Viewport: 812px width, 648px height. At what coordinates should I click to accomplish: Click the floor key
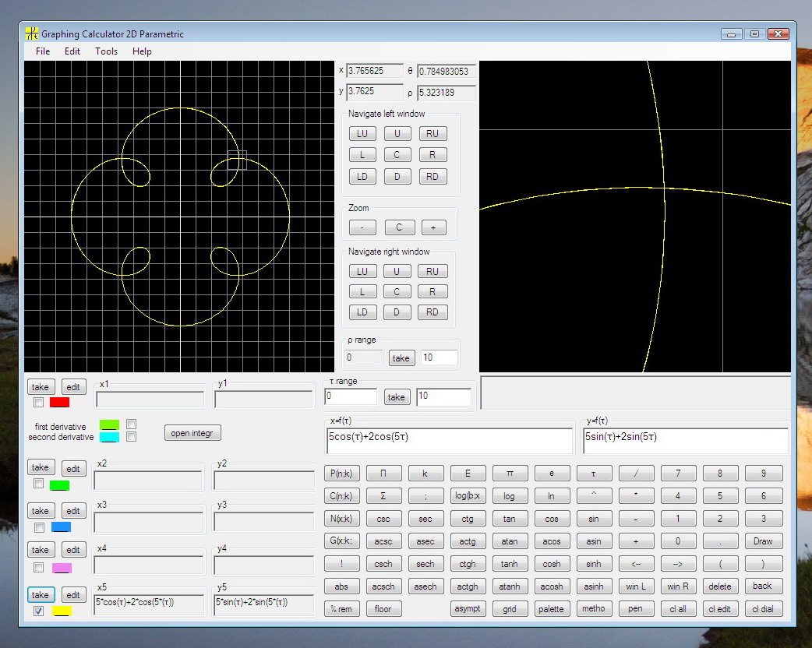(x=383, y=608)
